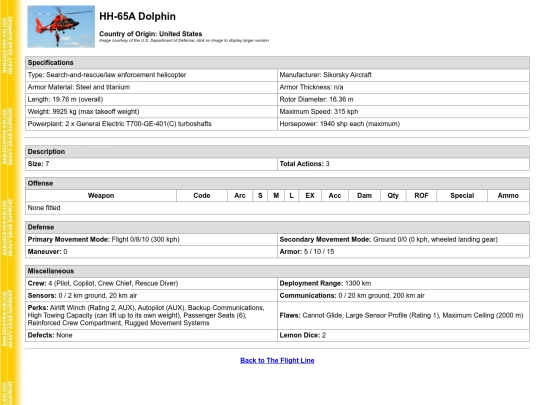540x405 pixels.
Task: Select the Deployment Range: 1300 km cell
Action: point(403,283)
